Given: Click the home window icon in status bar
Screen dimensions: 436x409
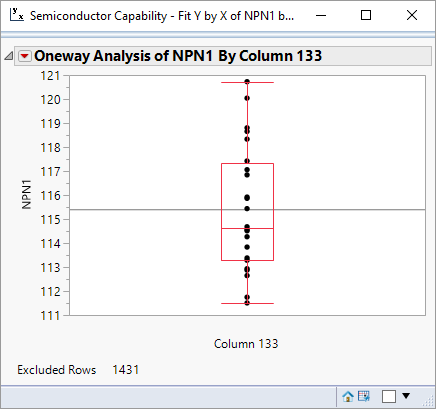Looking at the screenshot, I should [x=348, y=396].
